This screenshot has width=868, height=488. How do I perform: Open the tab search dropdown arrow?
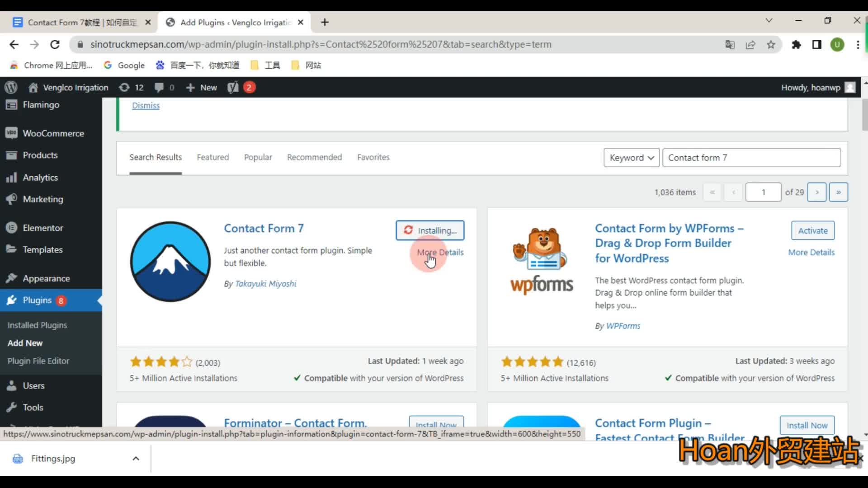click(x=769, y=21)
